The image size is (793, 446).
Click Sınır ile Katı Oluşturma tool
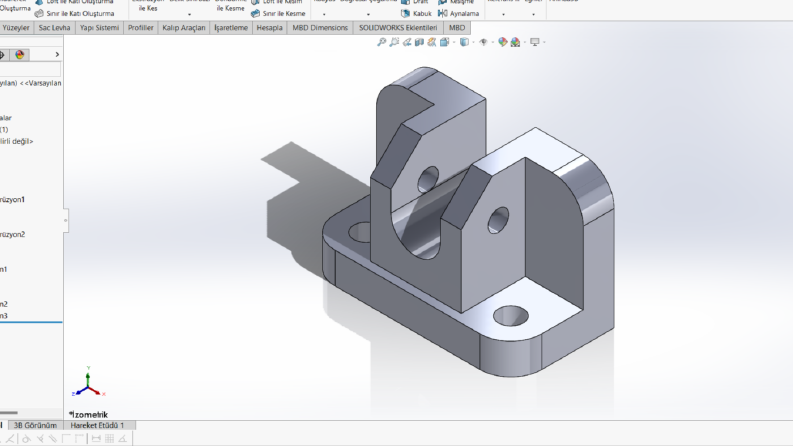tap(74, 14)
